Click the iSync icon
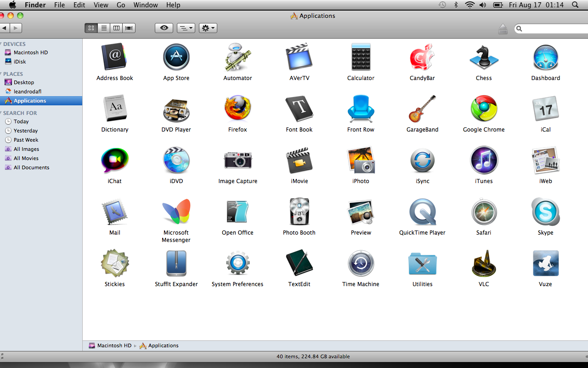588x368 pixels. [422, 160]
